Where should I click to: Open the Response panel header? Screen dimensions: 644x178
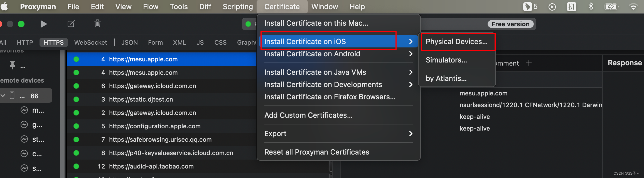[625, 63]
